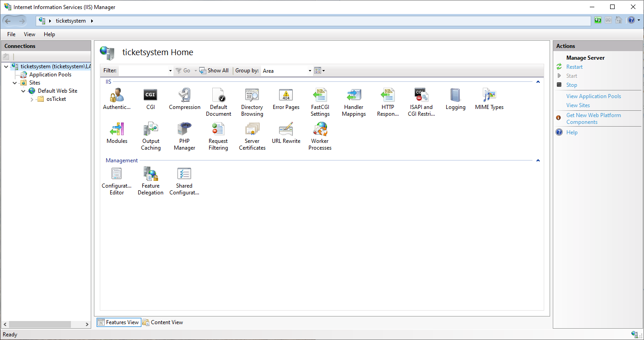This screenshot has width=644, height=340.
Task: Open the Compression feature
Action: click(185, 99)
